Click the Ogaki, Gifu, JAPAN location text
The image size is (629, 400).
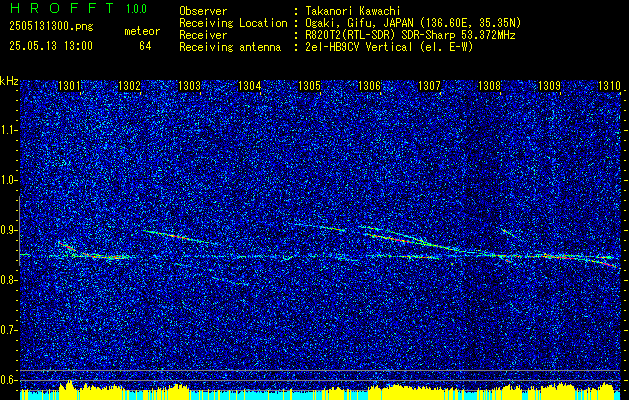tap(413, 23)
